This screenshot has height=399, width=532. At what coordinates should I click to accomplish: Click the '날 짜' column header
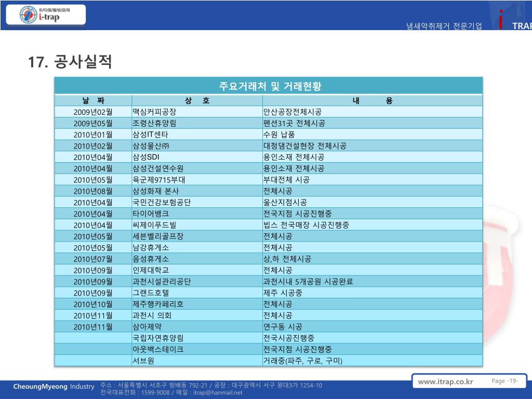click(93, 100)
